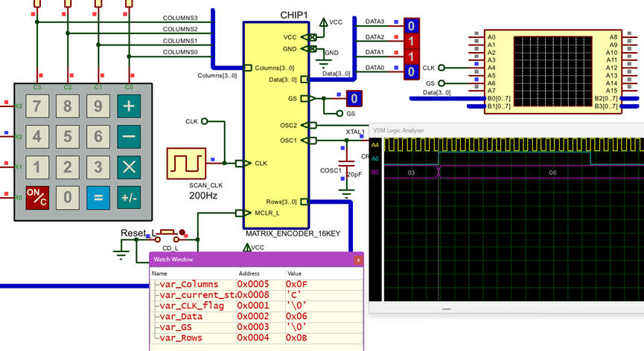
Task: Click the red ON/C keypad key
Action: tap(37, 198)
